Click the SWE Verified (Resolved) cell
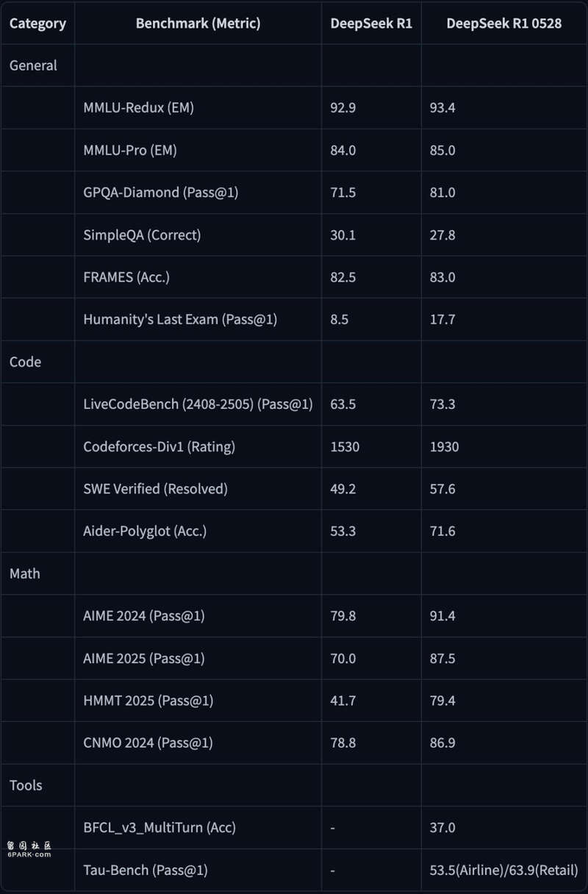Image resolution: width=588 pixels, height=894 pixels. [x=155, y=489]
